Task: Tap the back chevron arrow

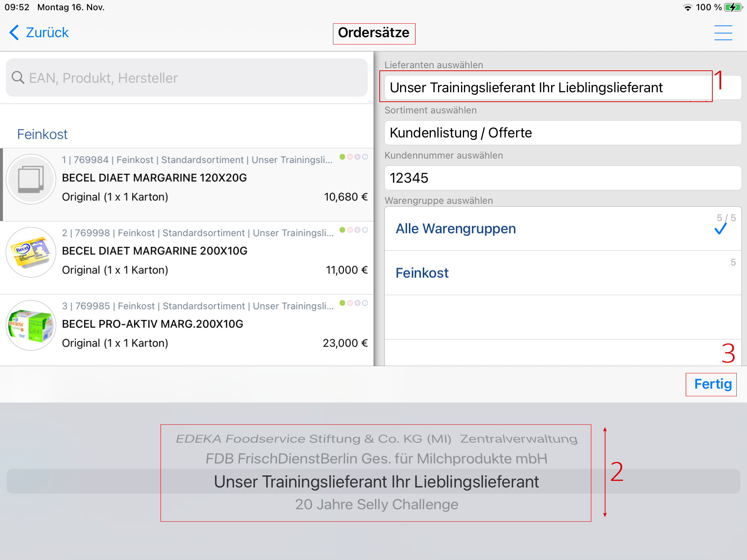Action: 14,33
